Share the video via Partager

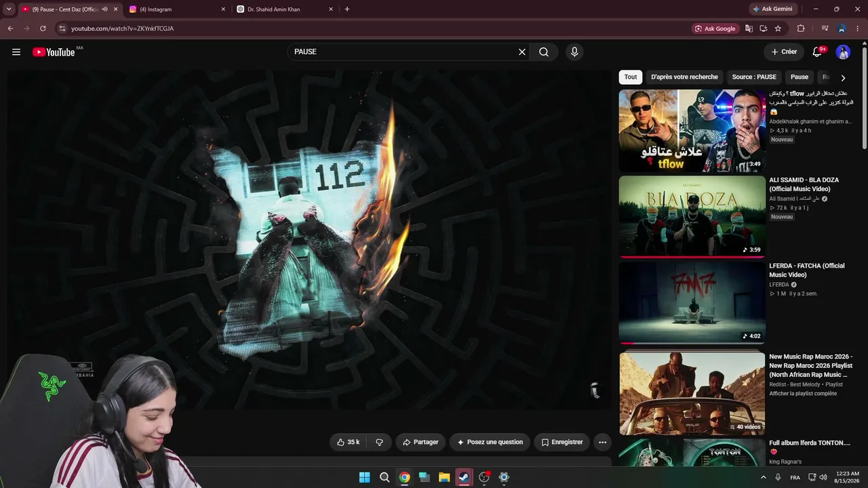(420, 443)
